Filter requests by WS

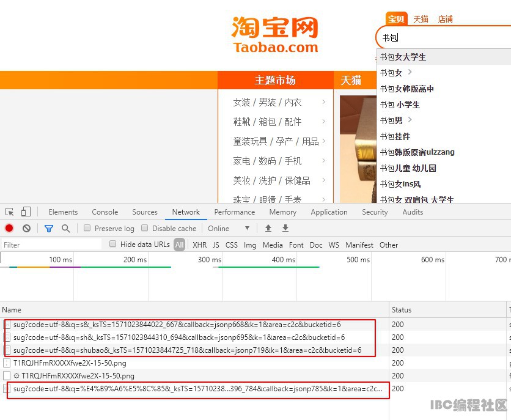(x=334, y=245)
